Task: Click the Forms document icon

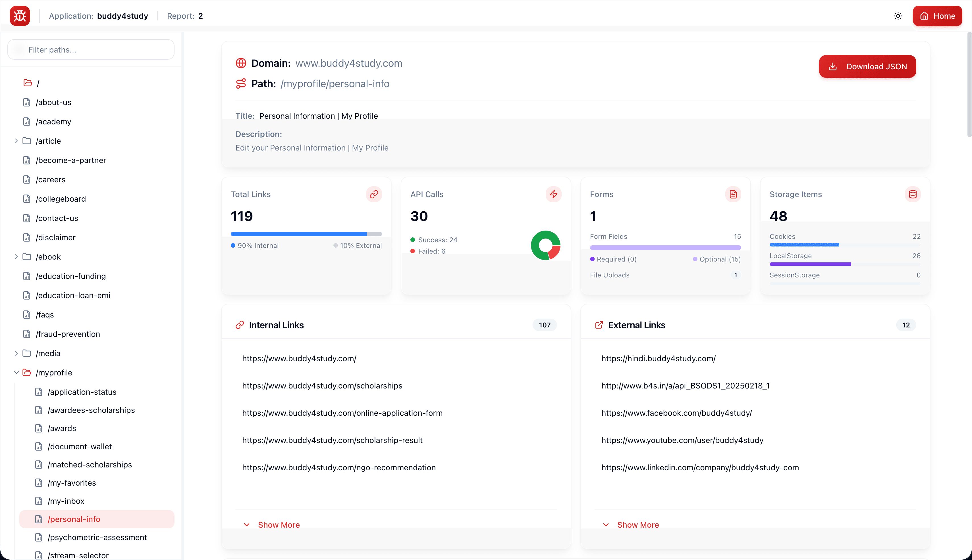Action: (x=733, y=194)
